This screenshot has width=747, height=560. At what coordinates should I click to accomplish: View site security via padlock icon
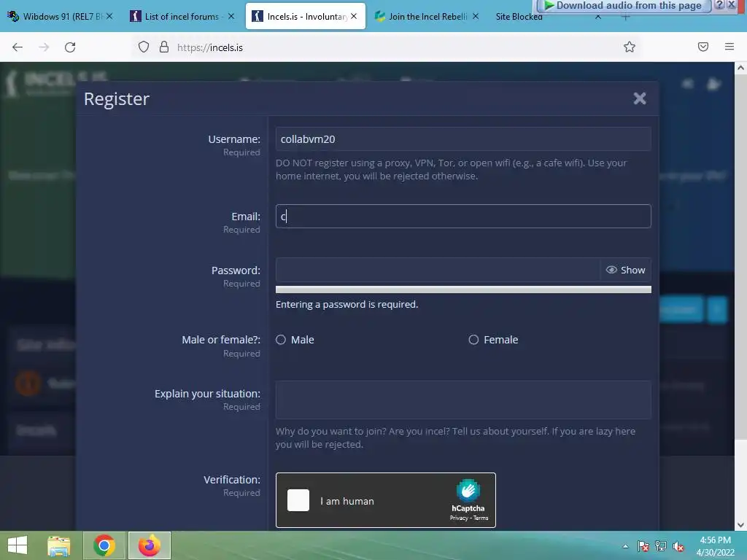[x=164, y=47]
